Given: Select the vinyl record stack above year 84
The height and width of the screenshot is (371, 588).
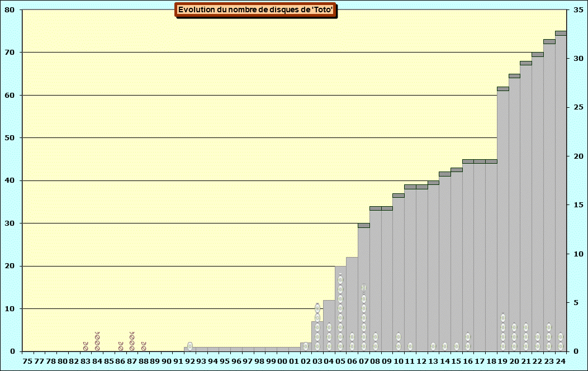Looking at the screenshot, I should (x=97, y=341).
